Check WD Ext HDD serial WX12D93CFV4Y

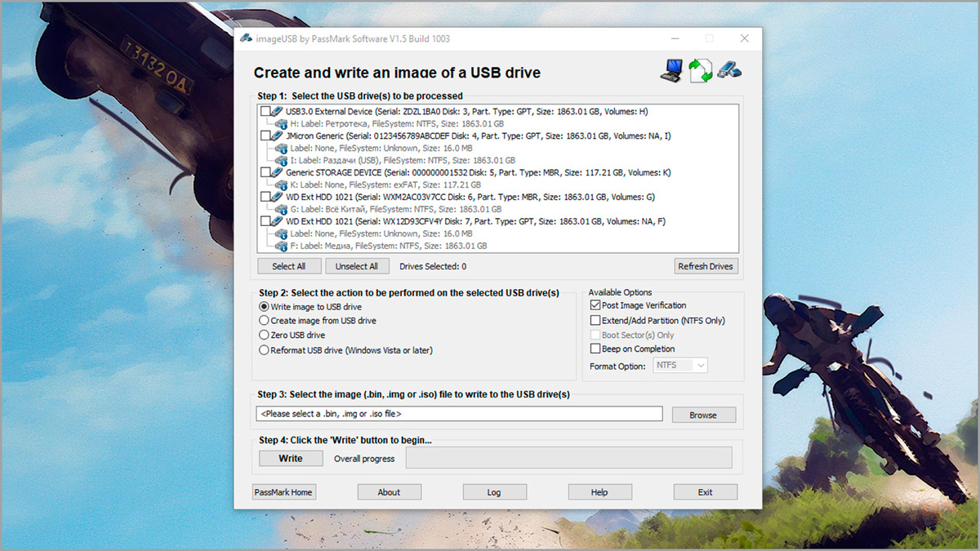click(265, 221)
